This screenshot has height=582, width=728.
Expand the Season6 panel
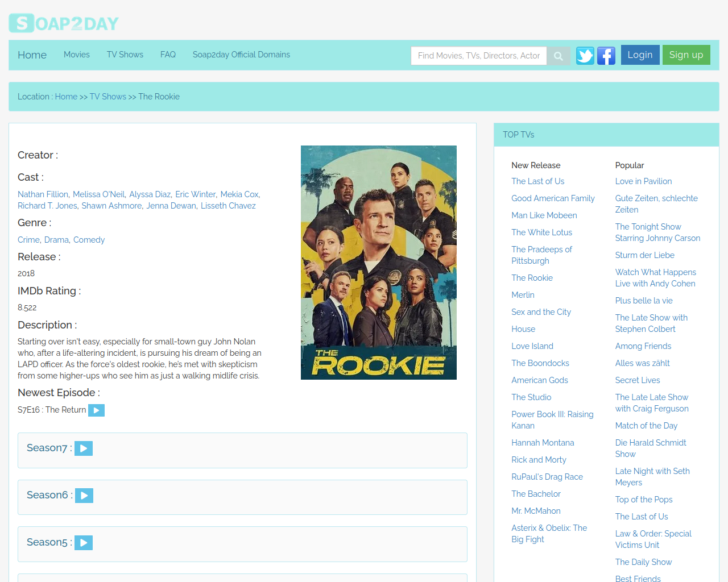[x=242, y=497]
